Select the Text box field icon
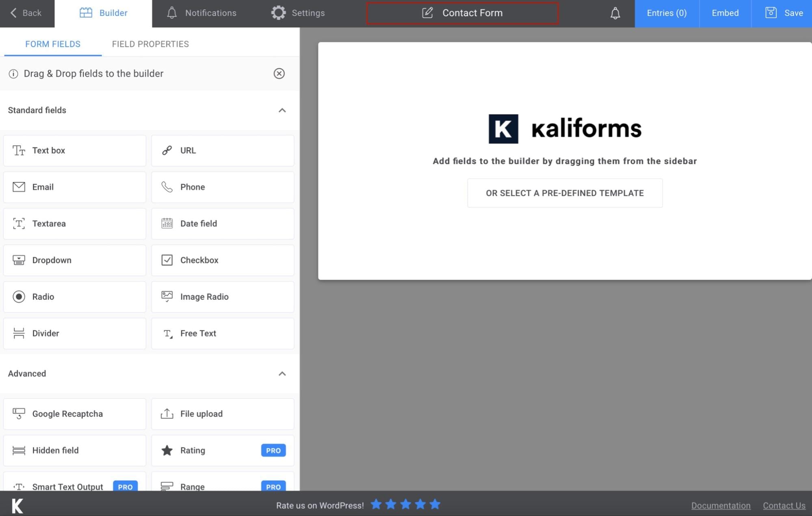 pyautogui.click(x=19, y=150)
